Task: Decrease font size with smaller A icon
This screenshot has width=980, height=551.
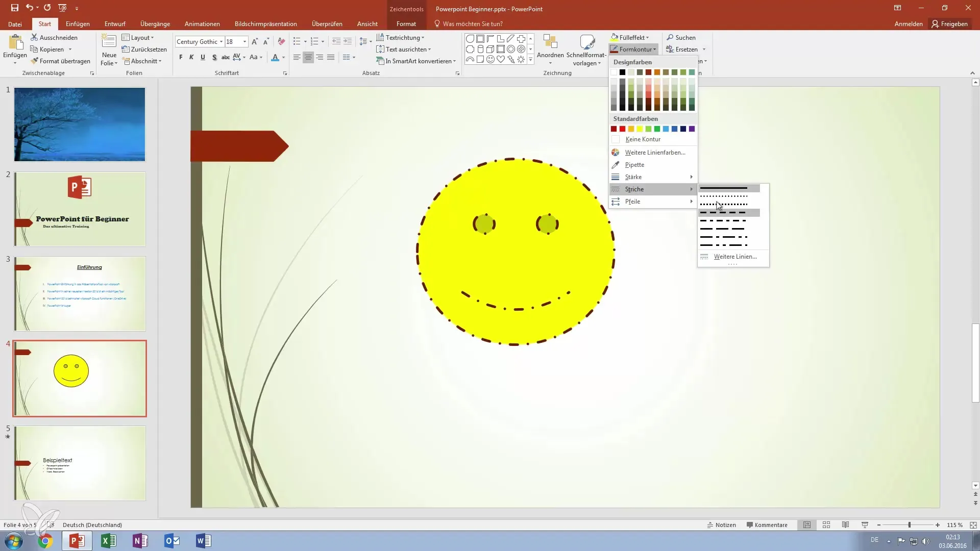Action: tap(265, 41)
